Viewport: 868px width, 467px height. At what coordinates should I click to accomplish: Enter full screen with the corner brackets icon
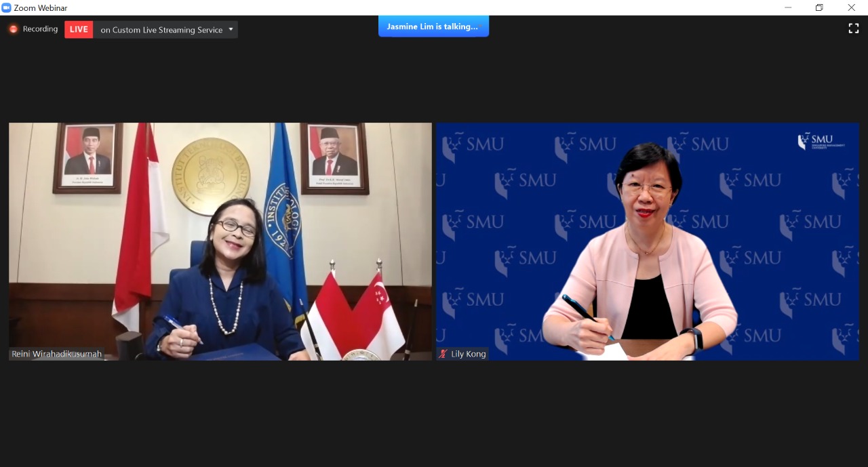pyautogui.click(x=853, y=28)
